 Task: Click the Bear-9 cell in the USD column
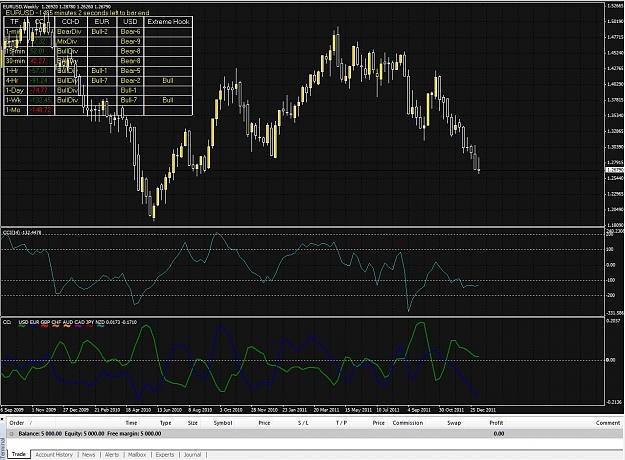130,41
